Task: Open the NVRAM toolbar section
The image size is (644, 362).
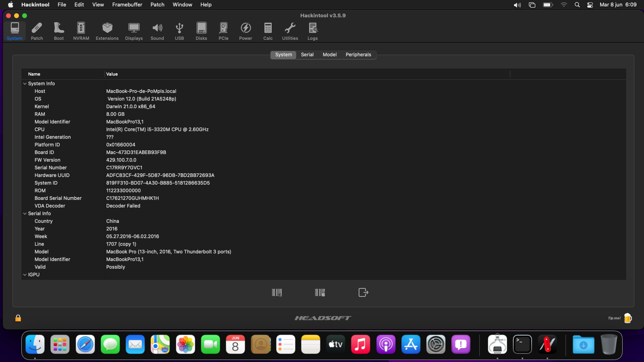Action: [81, 31]
